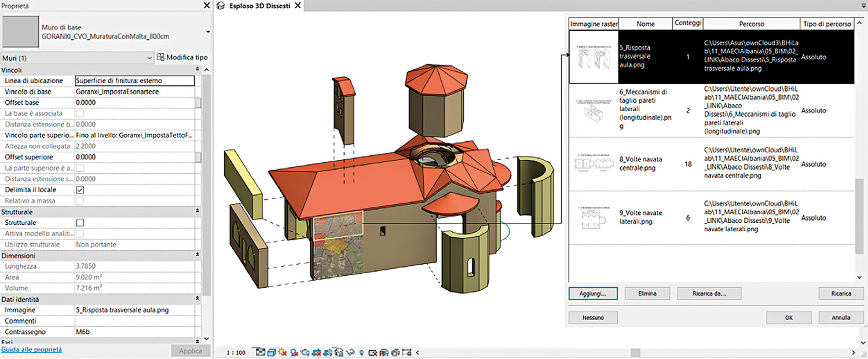
Task: Sort by the Percorso column header
Action: point(751,24)
